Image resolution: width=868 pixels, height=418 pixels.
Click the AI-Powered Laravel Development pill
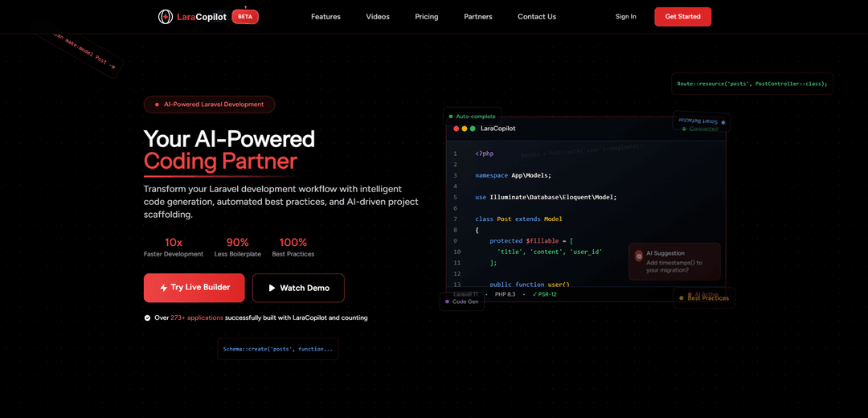209,104
